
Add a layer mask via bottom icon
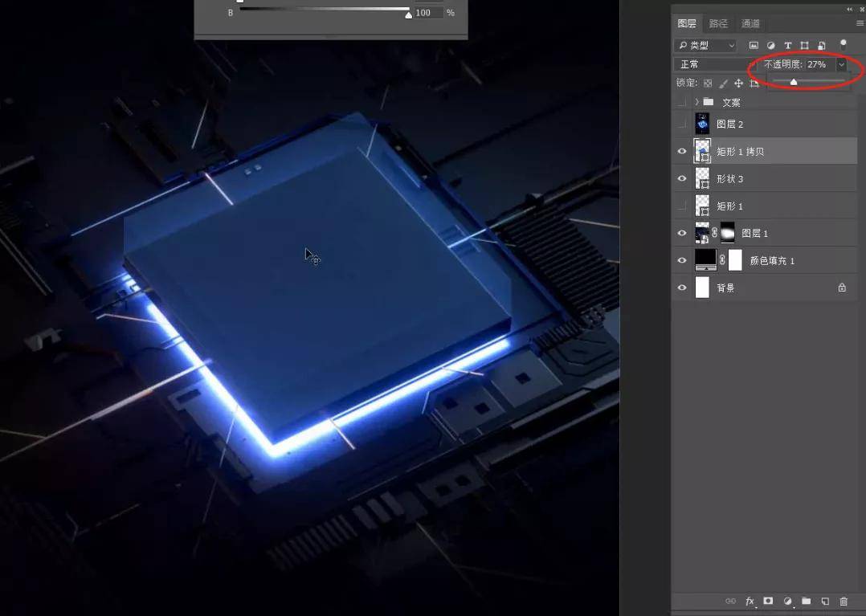[x=768, y=601]
